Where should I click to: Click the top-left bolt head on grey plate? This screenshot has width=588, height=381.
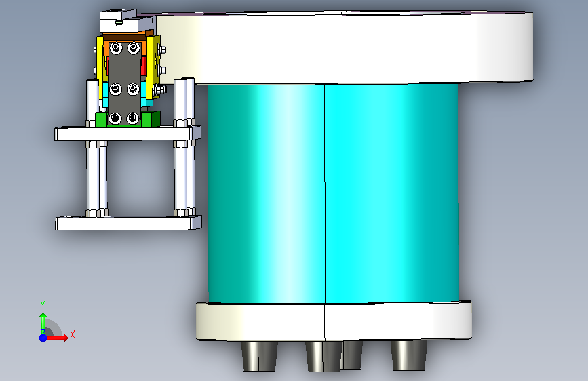[x=116, y=48]
